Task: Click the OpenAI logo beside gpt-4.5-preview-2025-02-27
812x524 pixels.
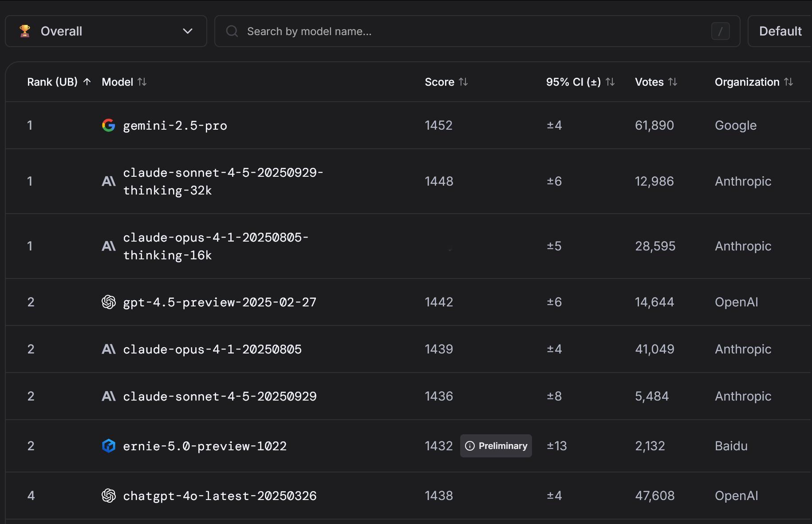Action: (x=108, y=302)
